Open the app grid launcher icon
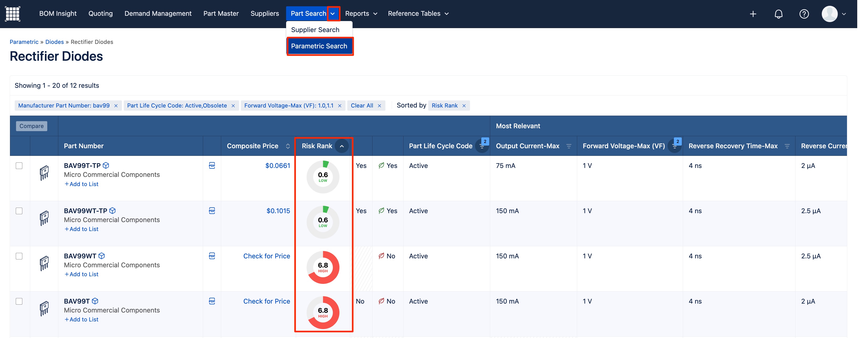 [x=13, y=14]
